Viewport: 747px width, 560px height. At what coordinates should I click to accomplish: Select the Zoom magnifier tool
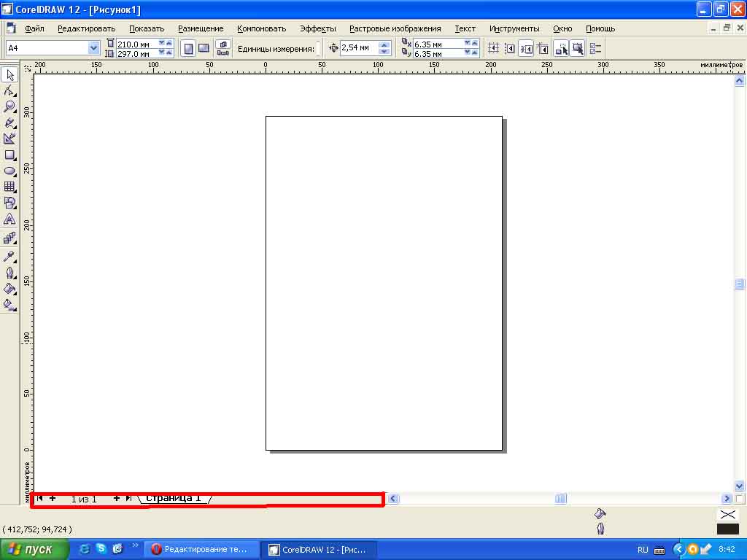(x=9, y=106)
